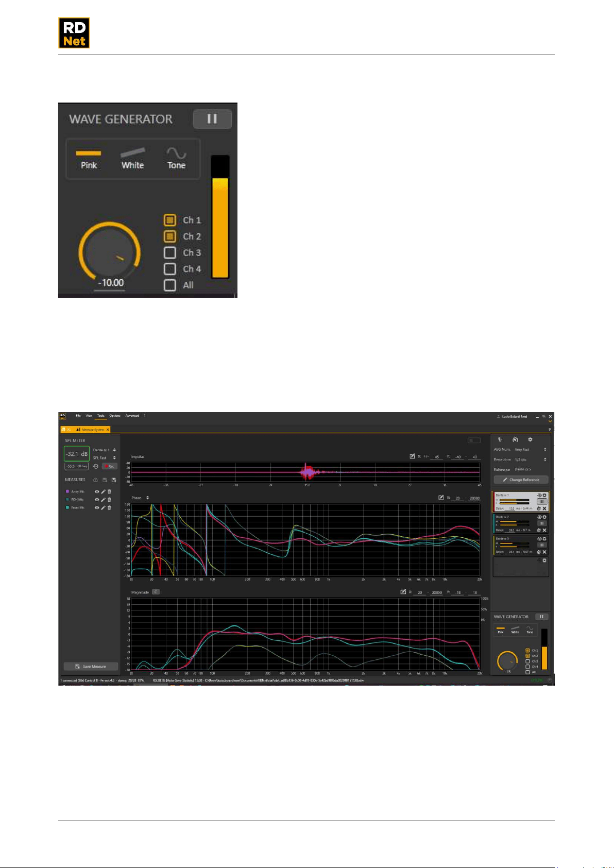Open the File menu
614x868 pixels.
78,416
